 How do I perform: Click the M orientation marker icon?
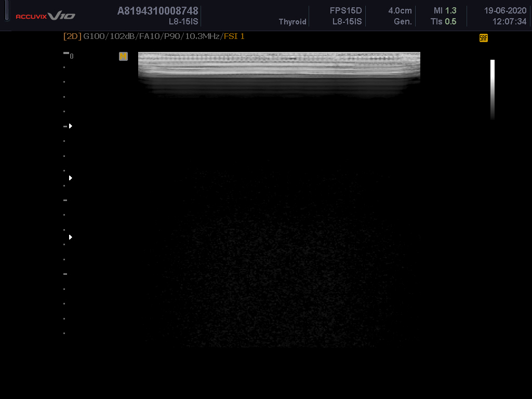tap(123, 56)
